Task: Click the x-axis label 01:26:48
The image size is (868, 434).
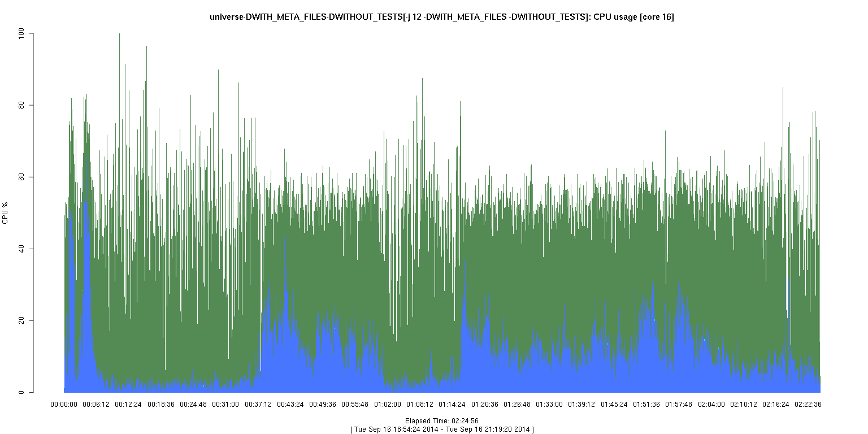Action: pyautogui.click(x=517, y=405)
